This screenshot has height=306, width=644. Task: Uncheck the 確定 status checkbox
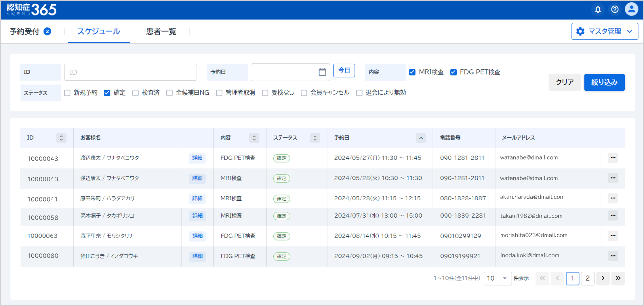[107, 93]
